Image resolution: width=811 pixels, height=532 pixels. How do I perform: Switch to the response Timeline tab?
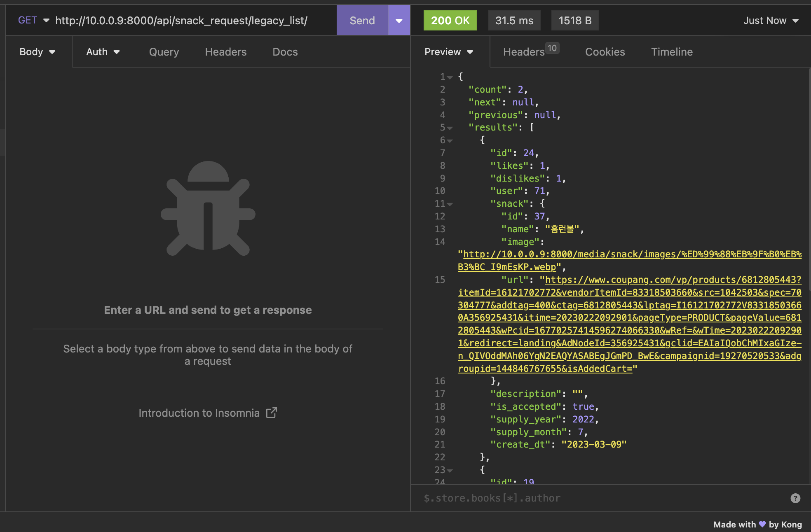(671, 52)
